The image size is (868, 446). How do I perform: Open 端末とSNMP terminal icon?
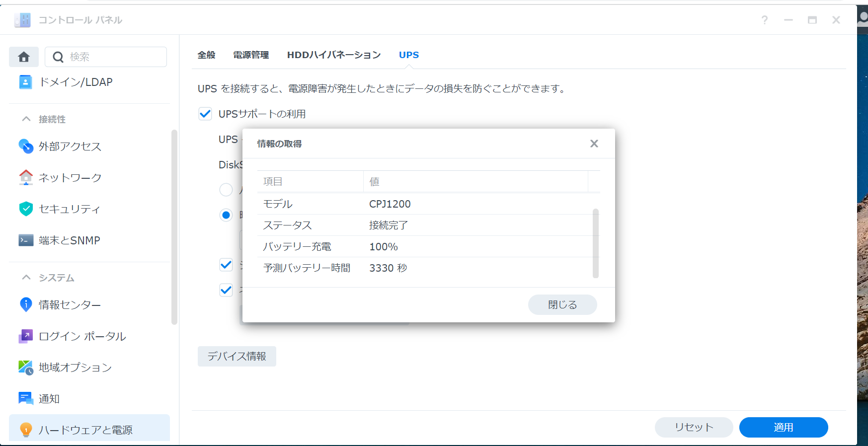click(x=26, y=240)
